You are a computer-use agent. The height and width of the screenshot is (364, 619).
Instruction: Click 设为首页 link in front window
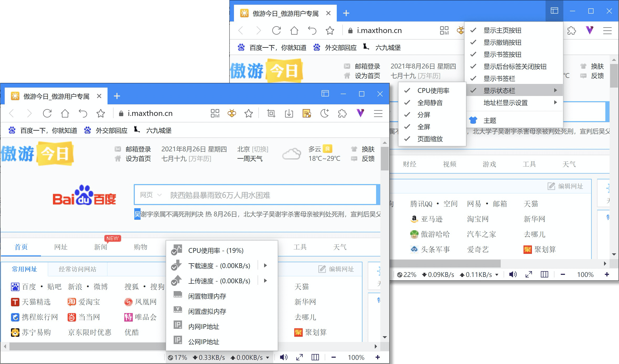pyautogui.click(x=138, y=158)
